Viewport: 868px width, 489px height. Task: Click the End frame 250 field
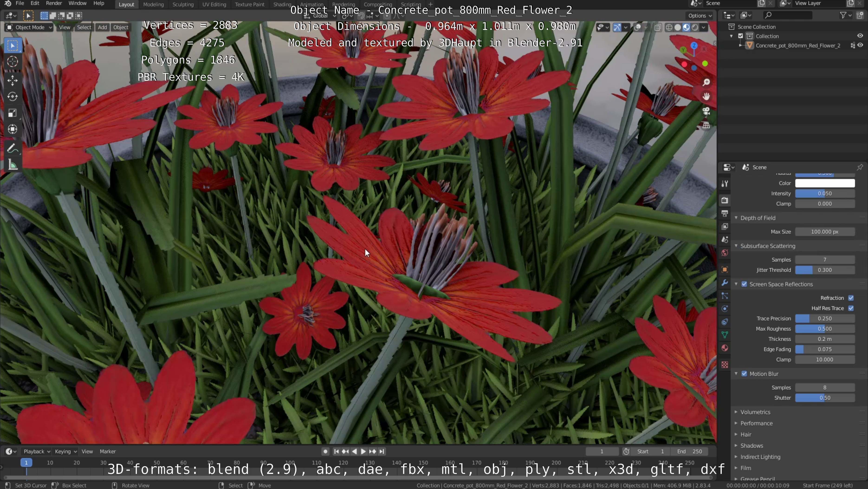689,451
